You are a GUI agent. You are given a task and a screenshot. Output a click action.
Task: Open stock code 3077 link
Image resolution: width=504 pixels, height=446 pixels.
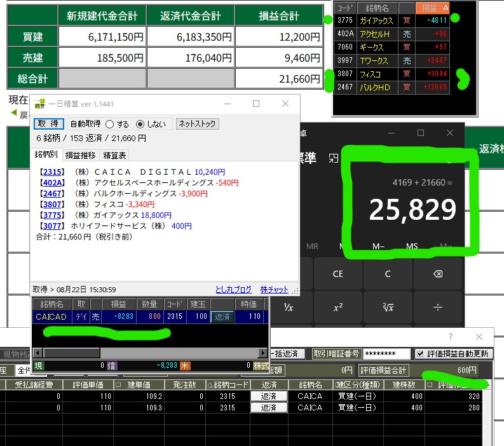(52, 226)
